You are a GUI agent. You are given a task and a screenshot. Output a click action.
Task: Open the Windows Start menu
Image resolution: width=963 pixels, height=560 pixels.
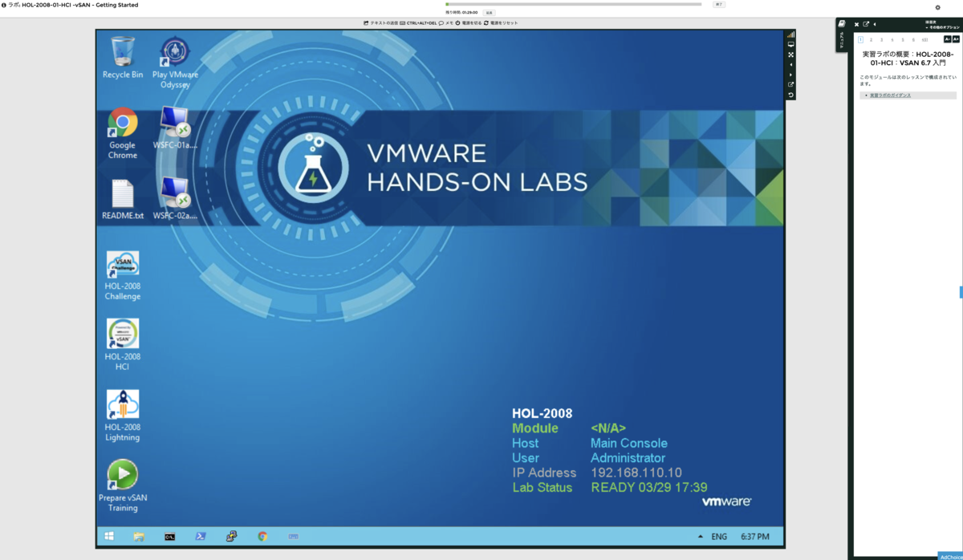(x=109, y=537)
